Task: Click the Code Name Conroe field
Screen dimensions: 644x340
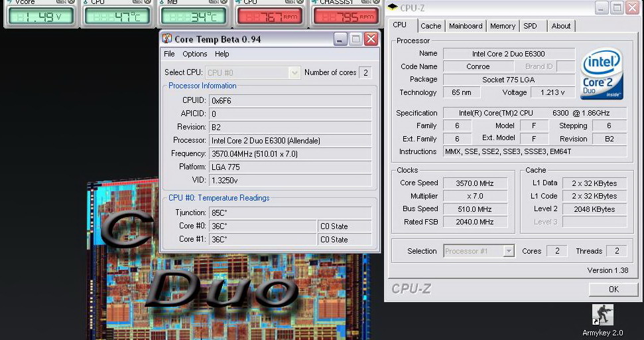Action: [478, 66]
